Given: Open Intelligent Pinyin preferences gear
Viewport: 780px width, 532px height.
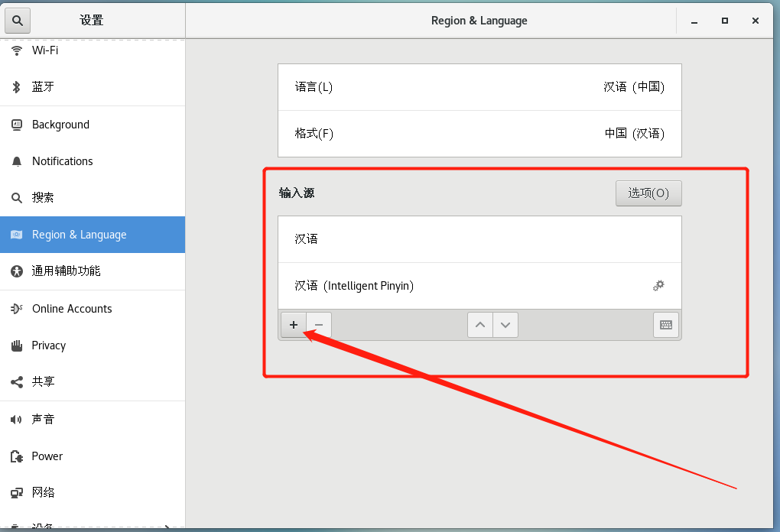Looking at the screenshot, I should click(x=658, y=285).
